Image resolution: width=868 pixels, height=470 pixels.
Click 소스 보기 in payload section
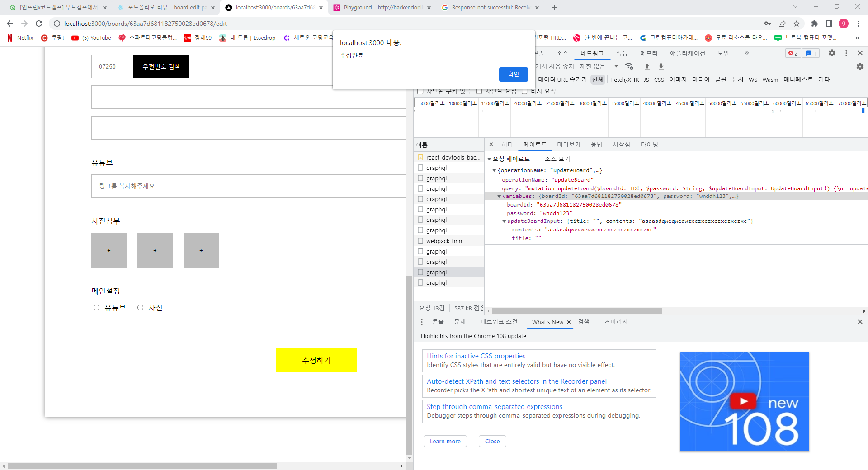point(557,159)
